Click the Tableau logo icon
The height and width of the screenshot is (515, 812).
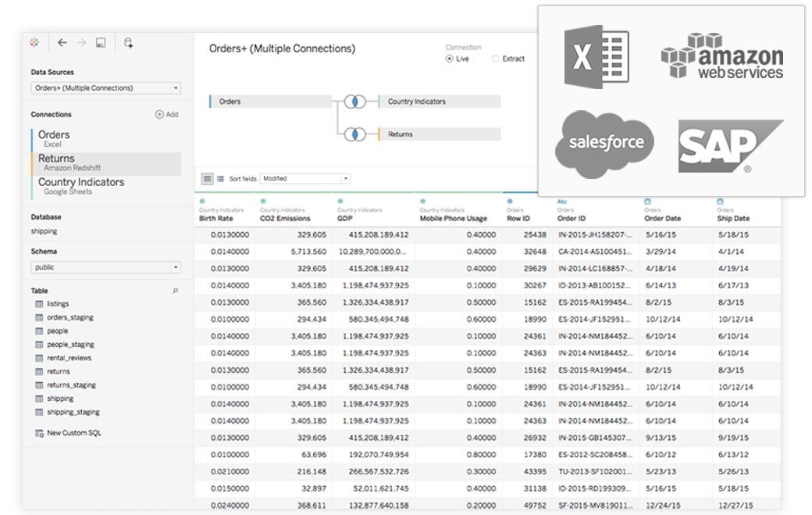pos(34,42)
